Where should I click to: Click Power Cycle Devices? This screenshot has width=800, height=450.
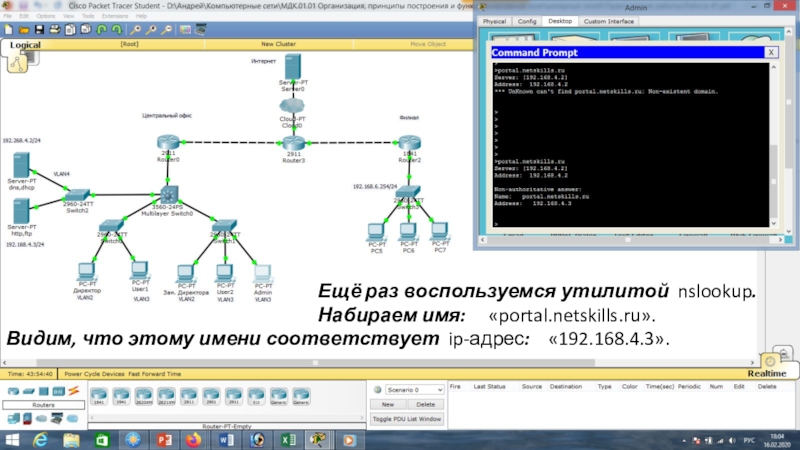tap(94, 374)
